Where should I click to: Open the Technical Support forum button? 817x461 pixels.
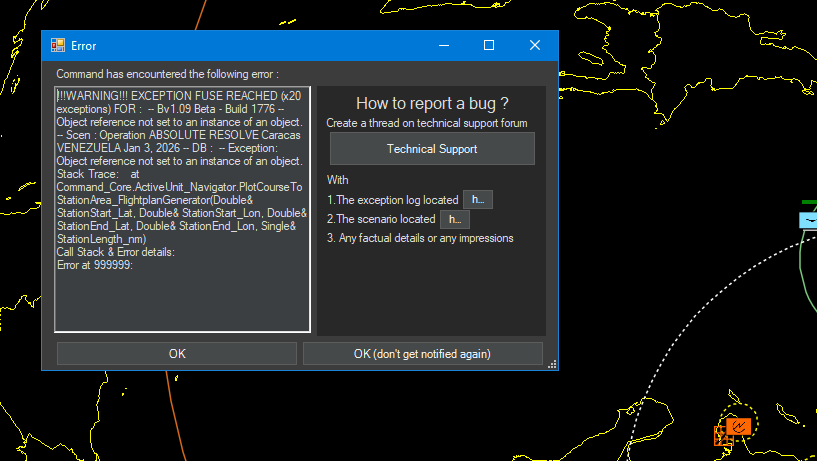tap(432, 148)
